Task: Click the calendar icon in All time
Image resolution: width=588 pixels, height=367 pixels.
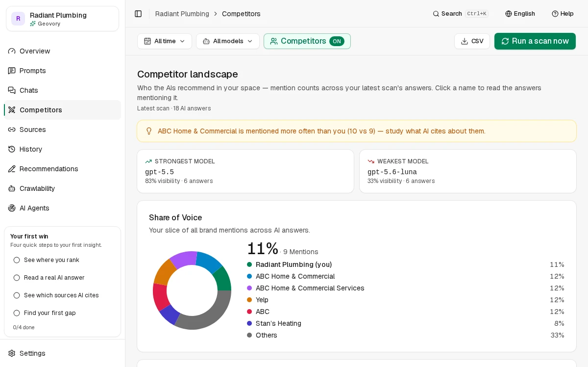Action: click(147, 41)
